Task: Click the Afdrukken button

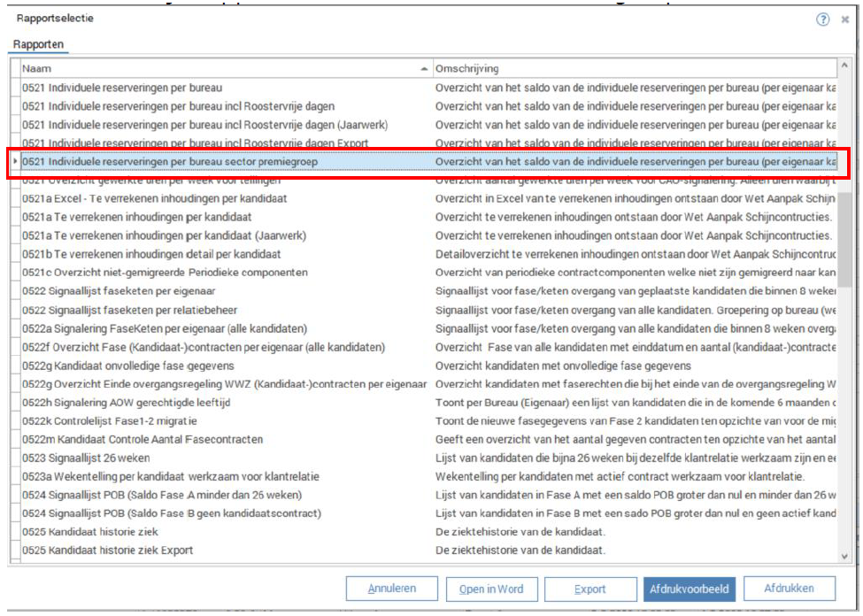Action: [789, 589]
